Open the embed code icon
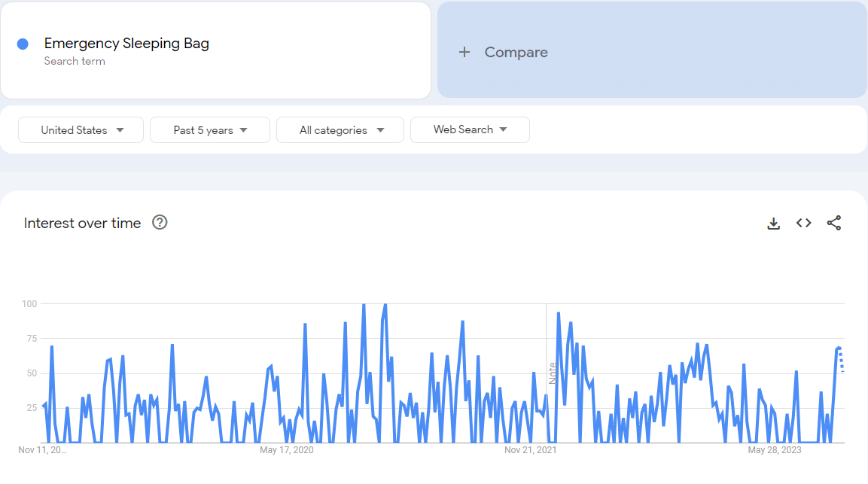Screen dimensions: 868x484 point(803,223)
